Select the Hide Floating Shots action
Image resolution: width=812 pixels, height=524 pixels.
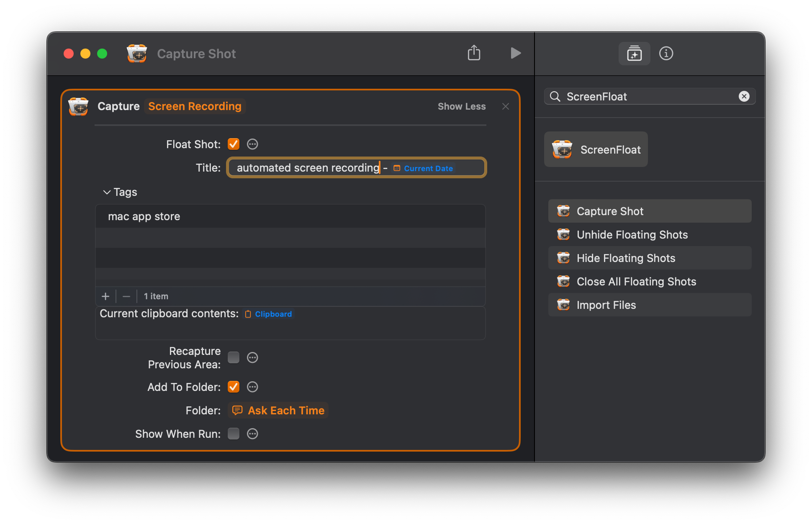pyautogui.click(x=626, y=258)
